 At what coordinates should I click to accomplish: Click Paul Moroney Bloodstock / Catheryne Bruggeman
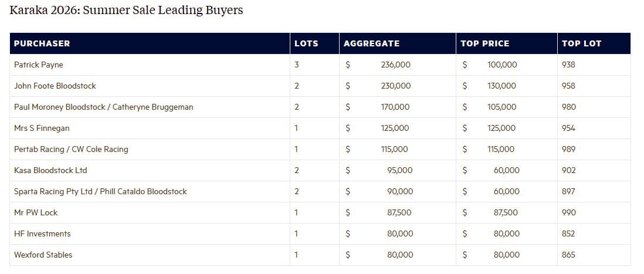pos(103,107)
